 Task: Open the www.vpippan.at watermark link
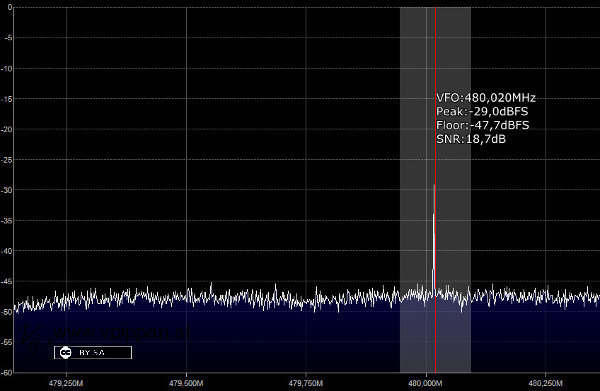click(122, 332)
